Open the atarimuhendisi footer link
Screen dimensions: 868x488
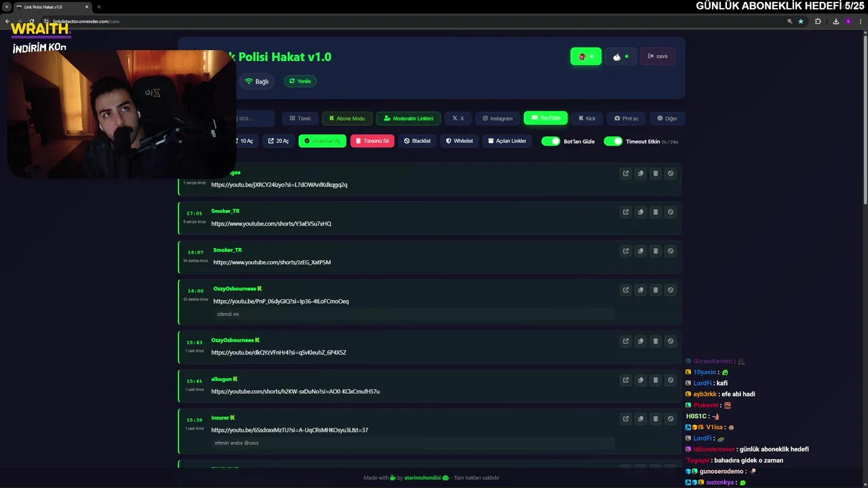click(422, 478)
